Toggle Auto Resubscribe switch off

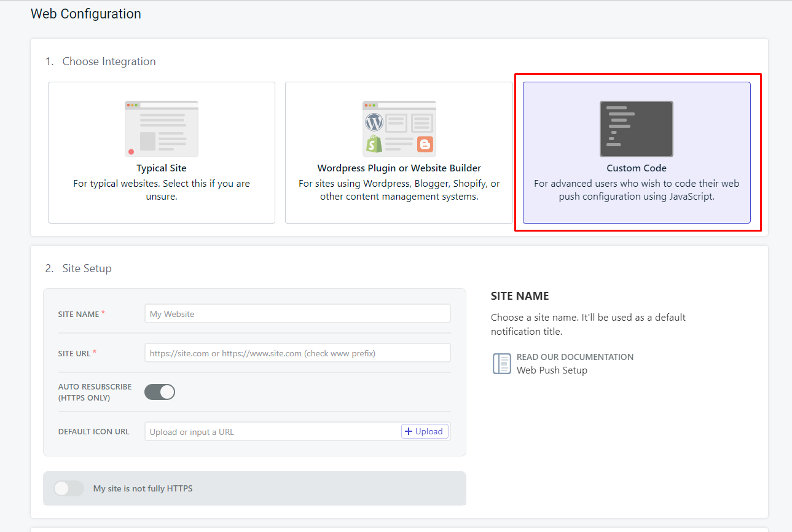tap(160, 392)
